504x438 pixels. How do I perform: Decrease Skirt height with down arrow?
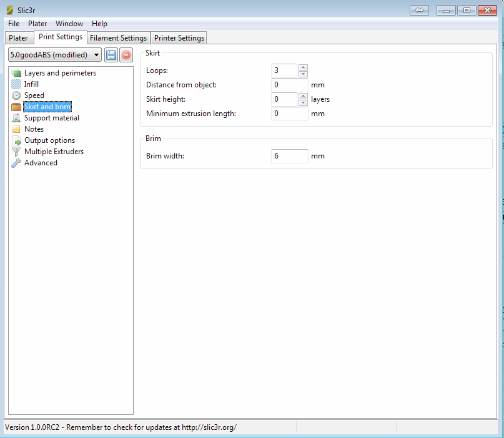tap(303, 103)
